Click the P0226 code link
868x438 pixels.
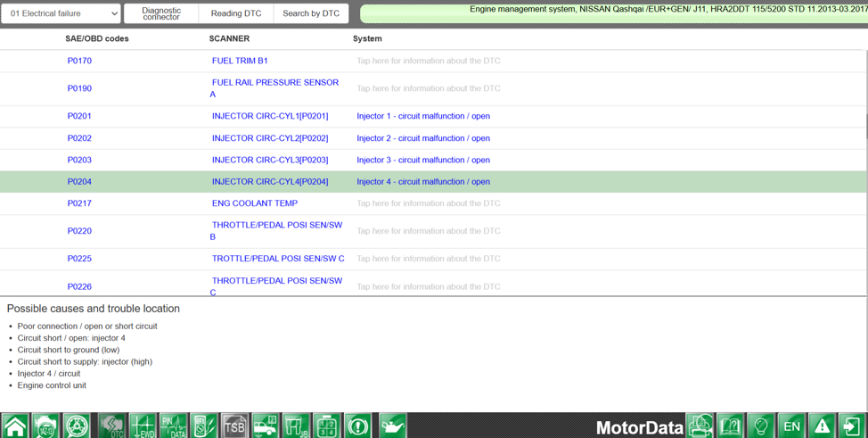pos(79,286)
